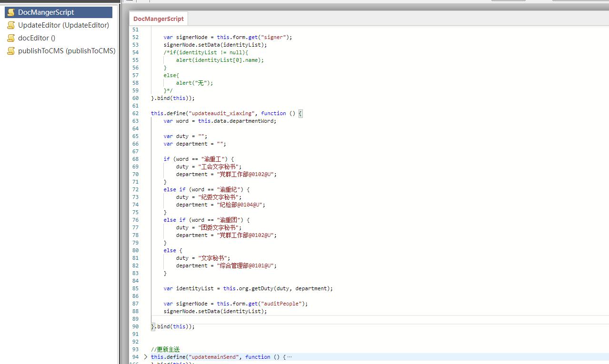
Task: Open the docEditor () script
Action: (37, 38)
